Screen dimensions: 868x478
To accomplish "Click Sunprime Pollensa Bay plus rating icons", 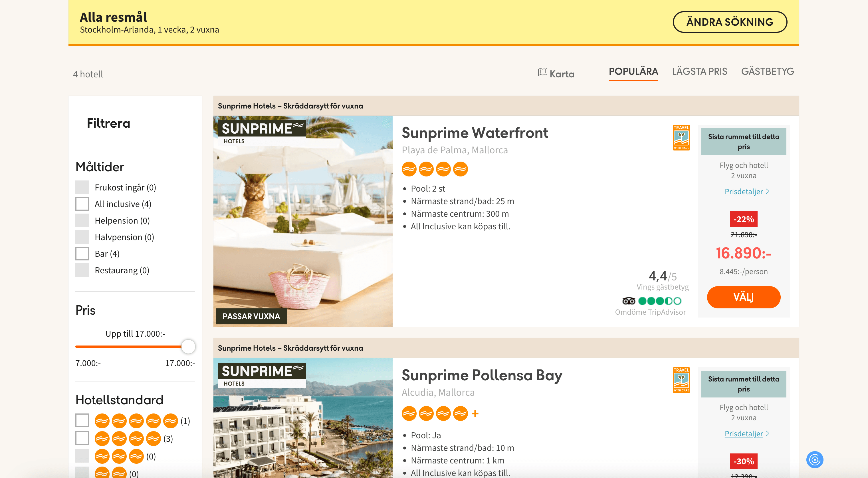I will (x=440, y=414).
